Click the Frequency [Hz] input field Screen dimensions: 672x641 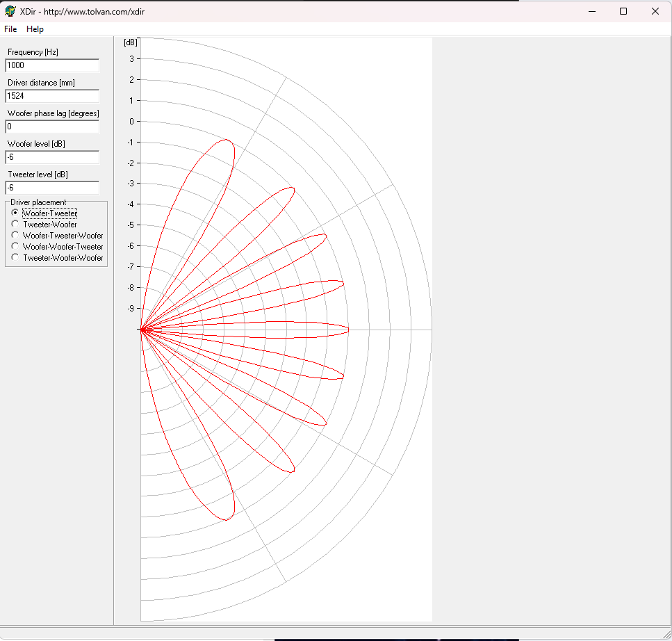pos(52,65)
